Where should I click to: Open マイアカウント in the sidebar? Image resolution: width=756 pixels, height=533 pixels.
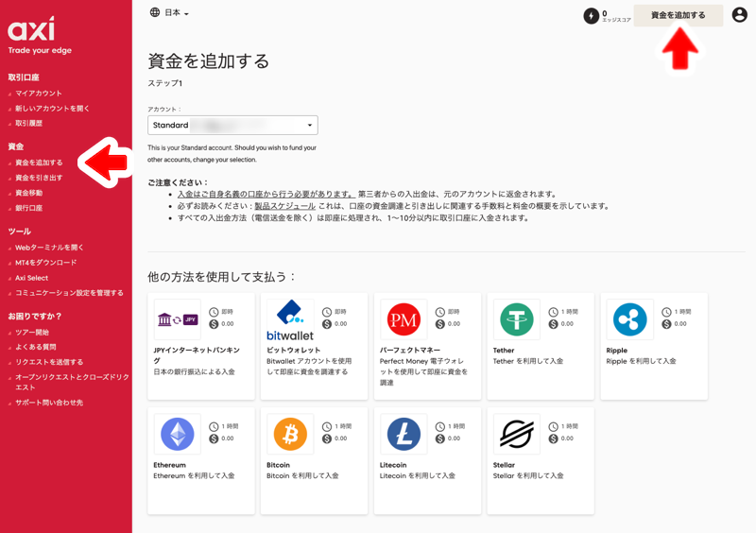39,94
